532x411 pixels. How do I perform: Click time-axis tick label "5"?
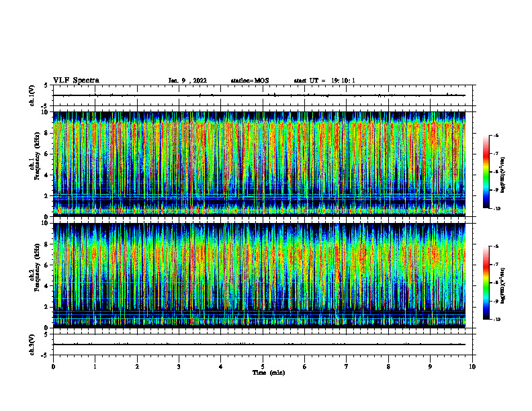(x=263, y=367)
